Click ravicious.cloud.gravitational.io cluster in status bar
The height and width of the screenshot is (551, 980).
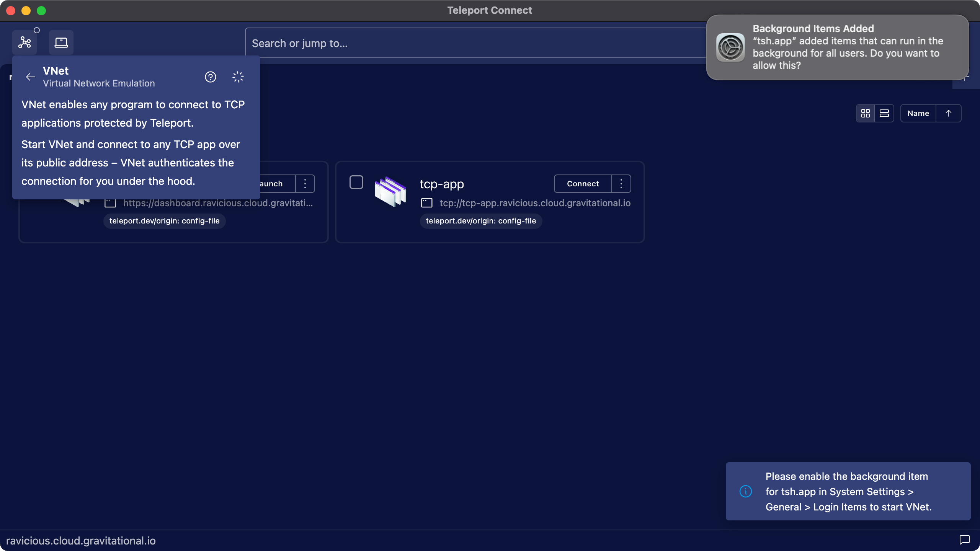81,541
